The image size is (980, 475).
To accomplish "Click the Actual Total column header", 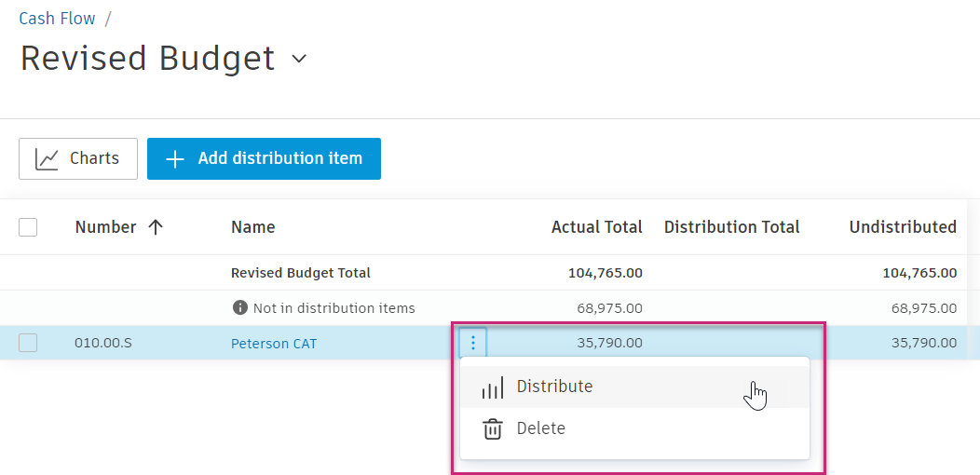I will point(596,227).
